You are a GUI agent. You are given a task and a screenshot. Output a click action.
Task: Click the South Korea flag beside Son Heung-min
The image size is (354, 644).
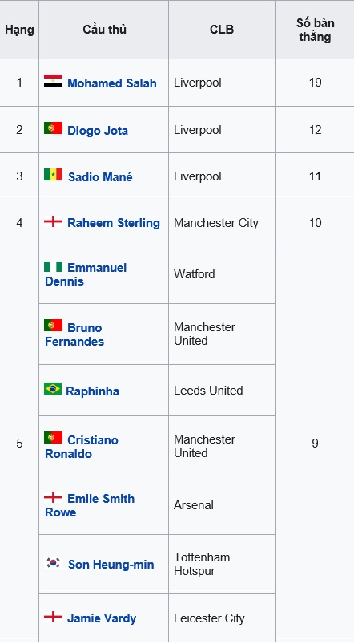coord(54,562)
